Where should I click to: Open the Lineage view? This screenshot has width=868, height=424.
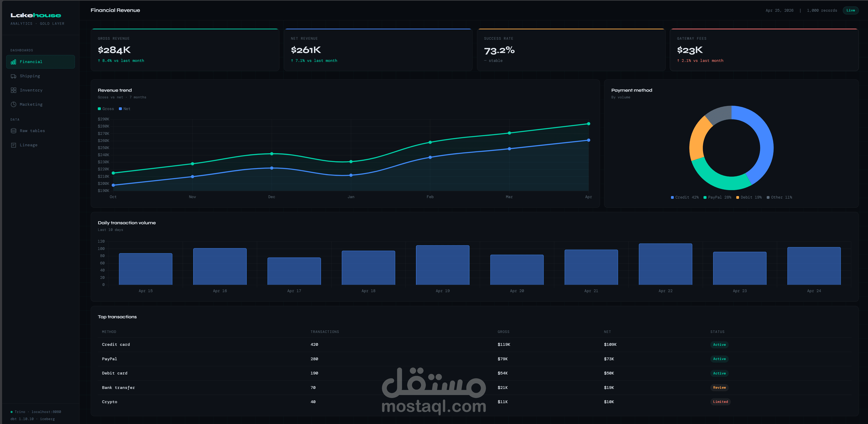(41, 145)
